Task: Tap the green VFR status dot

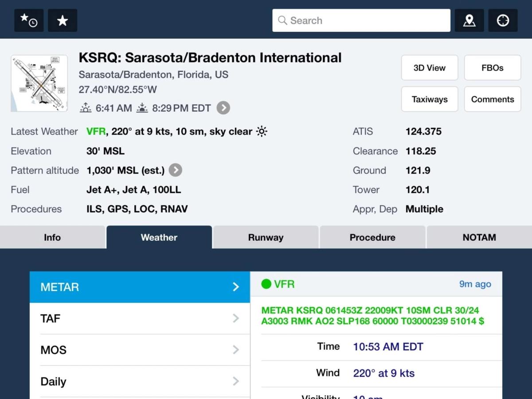Action: (x=266, y=284)
